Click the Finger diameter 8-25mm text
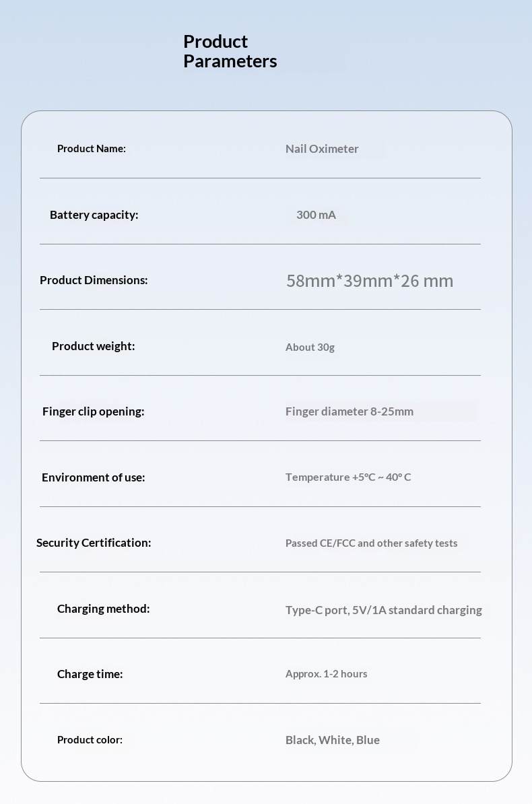 (350, 411)
